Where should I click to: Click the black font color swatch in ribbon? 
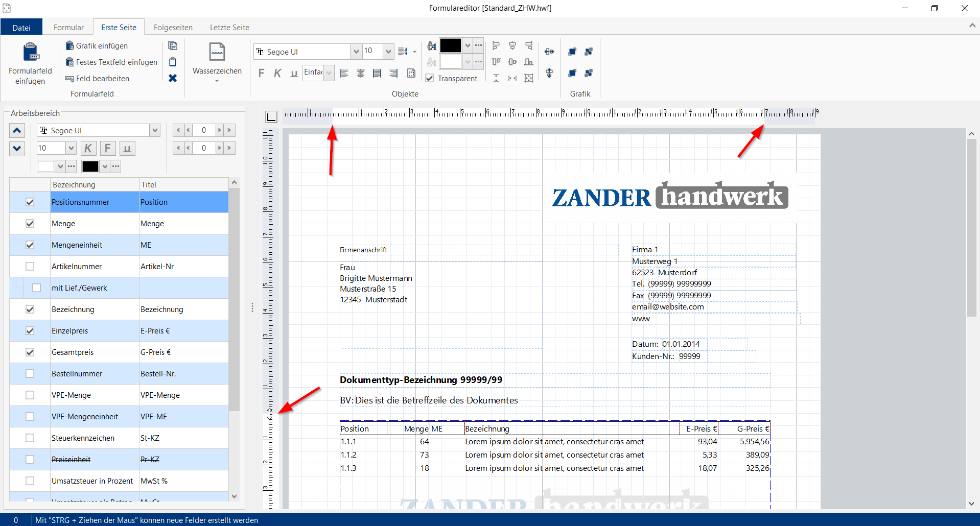tap(450, 45)
